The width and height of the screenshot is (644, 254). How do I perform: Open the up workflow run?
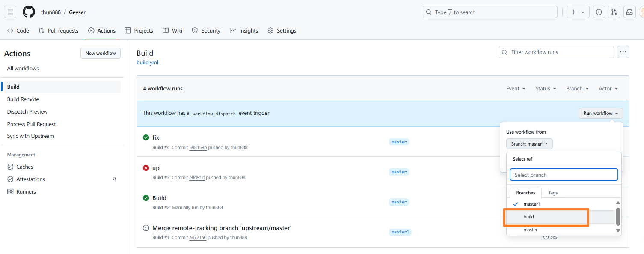tap(156, 168)
